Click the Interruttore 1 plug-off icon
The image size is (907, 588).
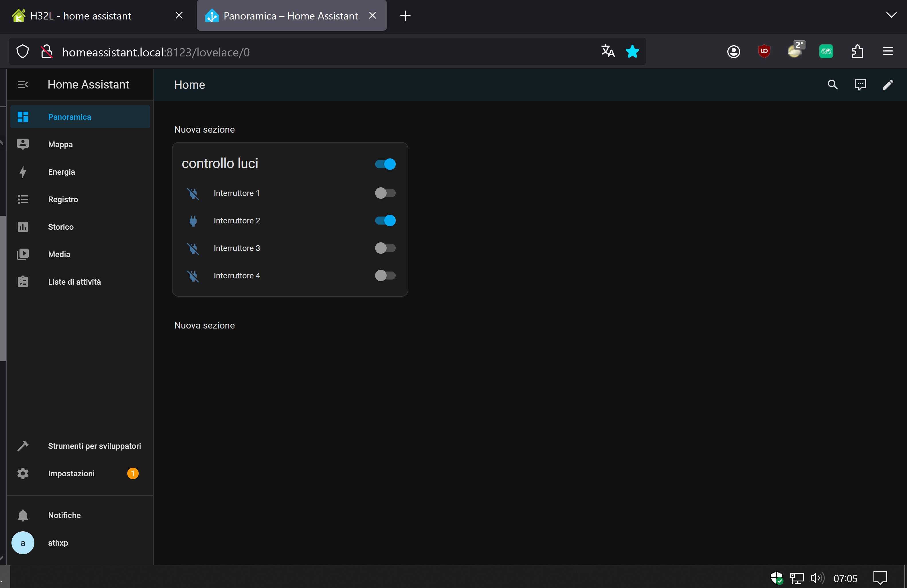tap(193, 193)
